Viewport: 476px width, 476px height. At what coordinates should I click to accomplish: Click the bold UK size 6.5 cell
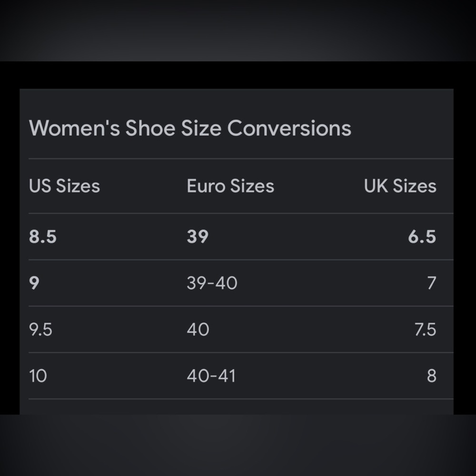pyautogui.click(x=422, y=237)
